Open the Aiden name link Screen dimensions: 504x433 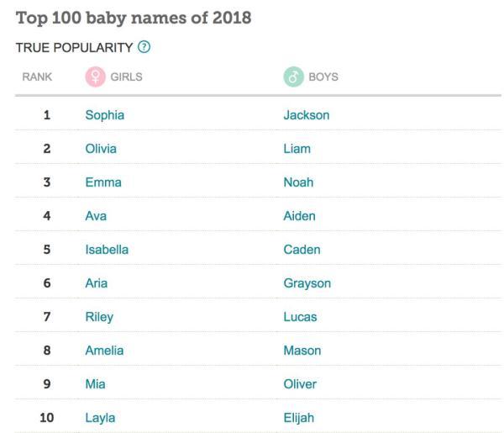[299, 216]
